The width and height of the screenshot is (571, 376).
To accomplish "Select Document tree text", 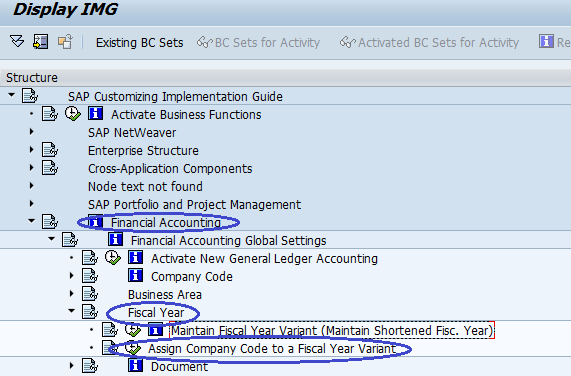I will [x=179, y=367].
